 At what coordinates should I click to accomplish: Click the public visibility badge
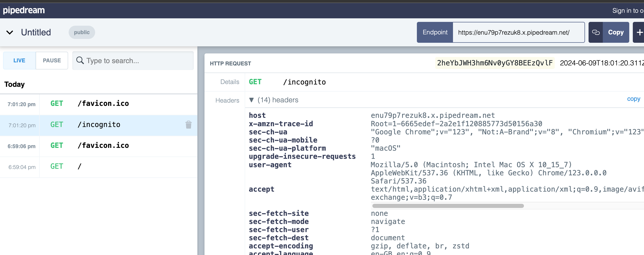(x=82, y=32)
